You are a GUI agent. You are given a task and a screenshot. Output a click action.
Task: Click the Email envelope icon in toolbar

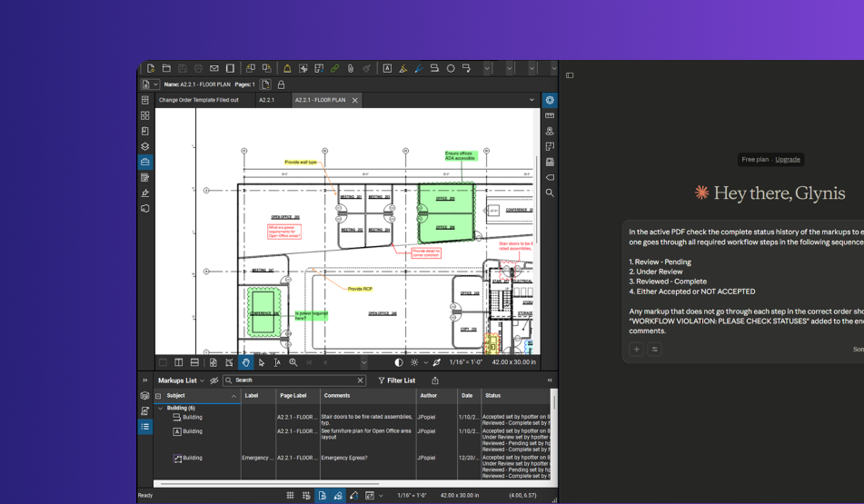tap(214, 68)
